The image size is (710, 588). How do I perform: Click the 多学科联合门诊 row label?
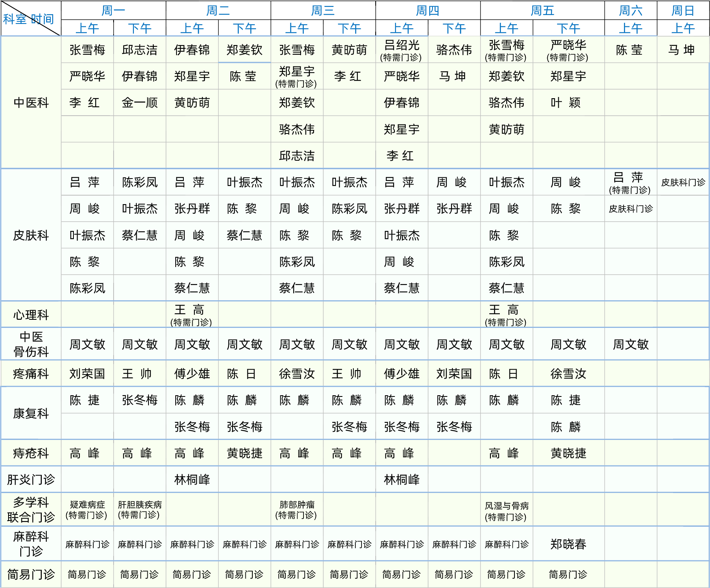[x=31, y=510]
